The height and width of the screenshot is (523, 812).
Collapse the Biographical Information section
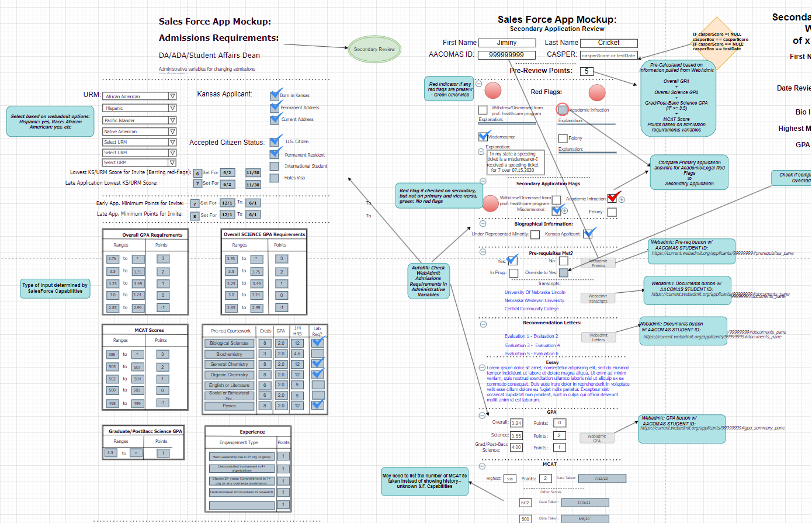coord(483,223)
